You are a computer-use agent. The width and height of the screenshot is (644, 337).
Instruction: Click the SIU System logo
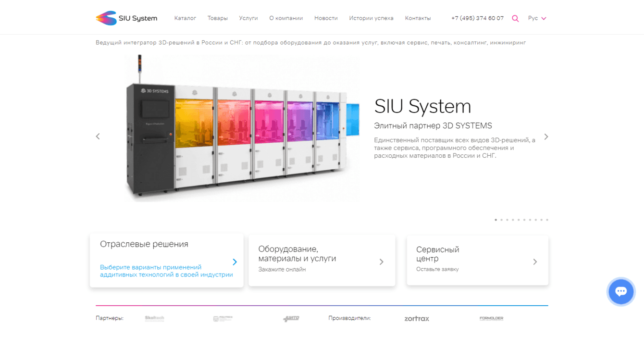[126, 18]
